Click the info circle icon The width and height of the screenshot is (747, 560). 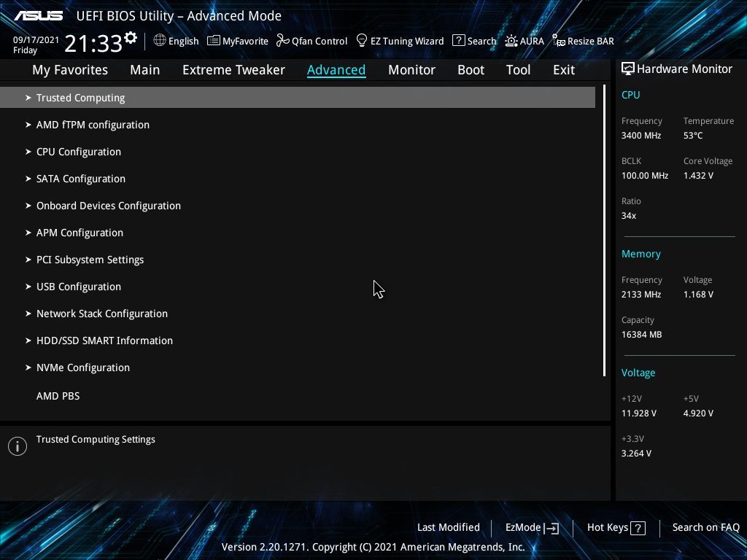pyautogui.click(x=18, y=446)
